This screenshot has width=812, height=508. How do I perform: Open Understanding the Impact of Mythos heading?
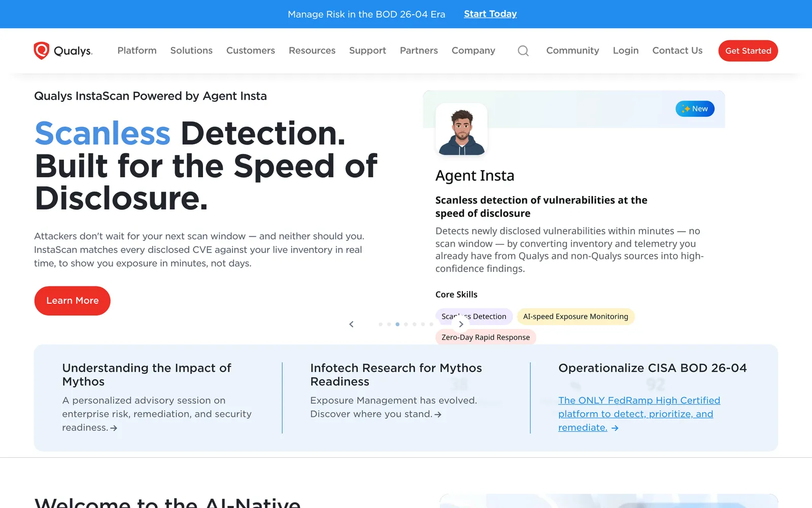pos(147,375)
